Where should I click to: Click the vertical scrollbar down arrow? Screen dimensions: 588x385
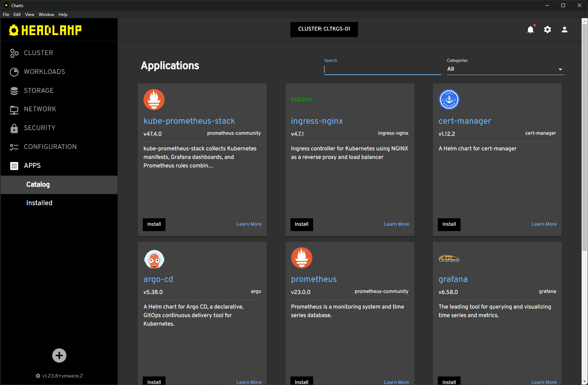pyautogui.click(x=584, y=381)
